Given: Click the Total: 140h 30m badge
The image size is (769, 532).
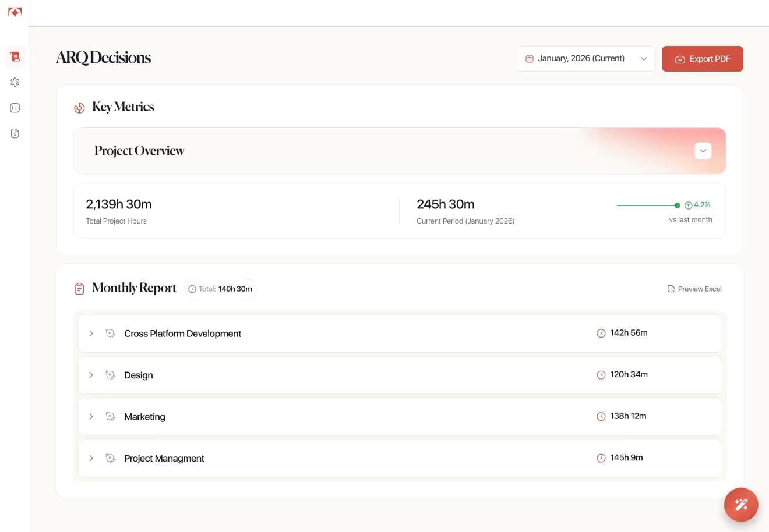Looking at the screenshot, I should pos(220,289).
